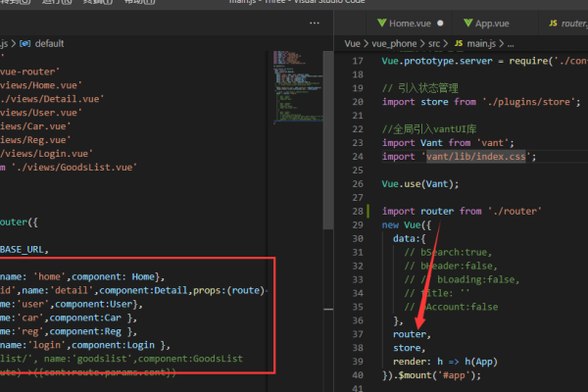Viewport: 588px width, 392px height.
Task: Click 'component: Home' in home route
Action: (114, 276)
